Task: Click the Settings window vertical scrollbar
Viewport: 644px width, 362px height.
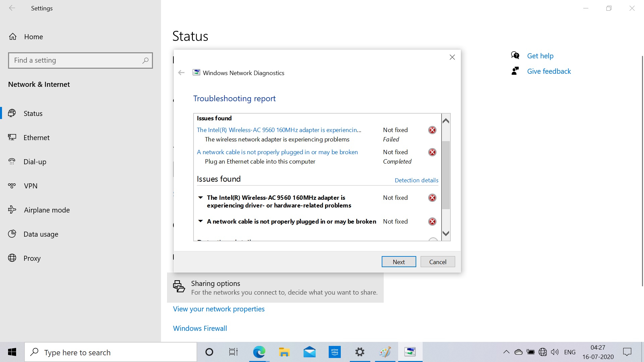Action: pos(642,171)
